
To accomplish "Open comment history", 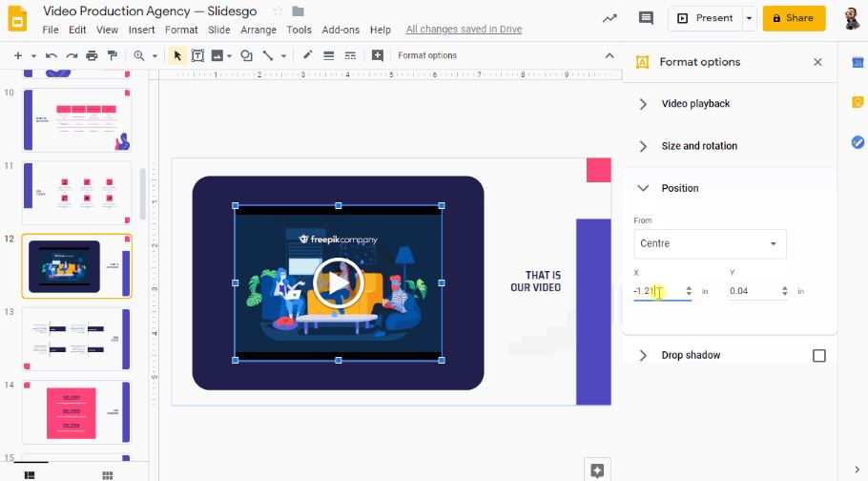I will [646, 18].
